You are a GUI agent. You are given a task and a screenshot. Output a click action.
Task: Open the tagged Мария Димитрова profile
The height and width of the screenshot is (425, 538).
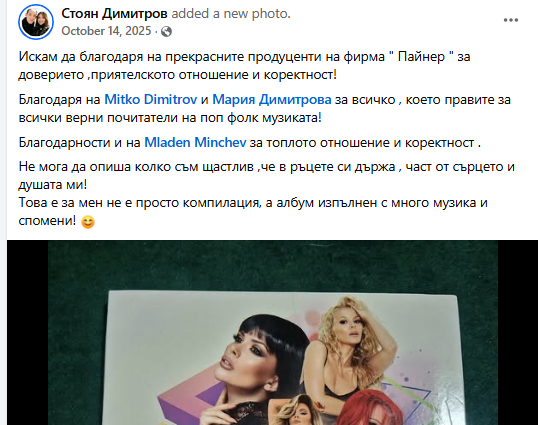(272, 99)
